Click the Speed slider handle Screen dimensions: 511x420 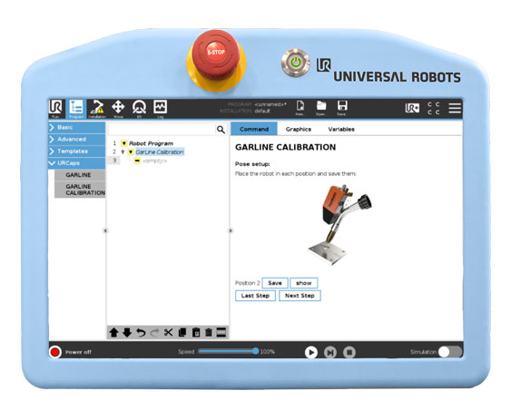pyautogui.click(x=256, y=351)
